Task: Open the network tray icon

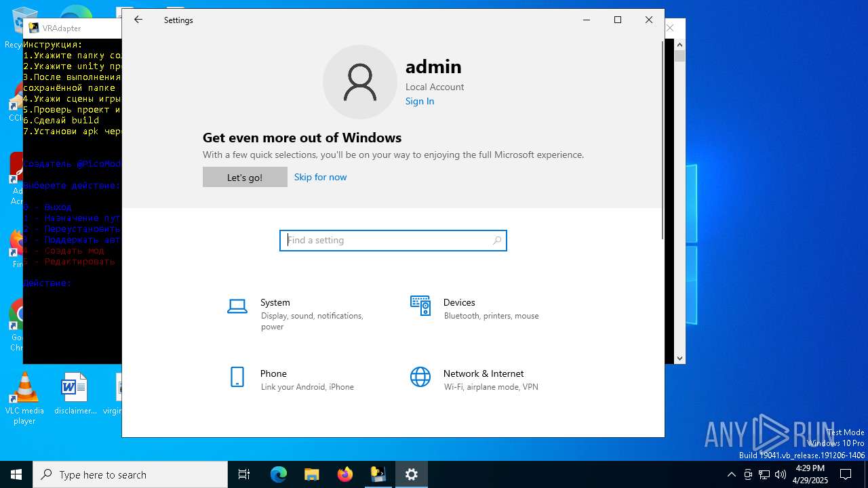Action: (764, 474)
